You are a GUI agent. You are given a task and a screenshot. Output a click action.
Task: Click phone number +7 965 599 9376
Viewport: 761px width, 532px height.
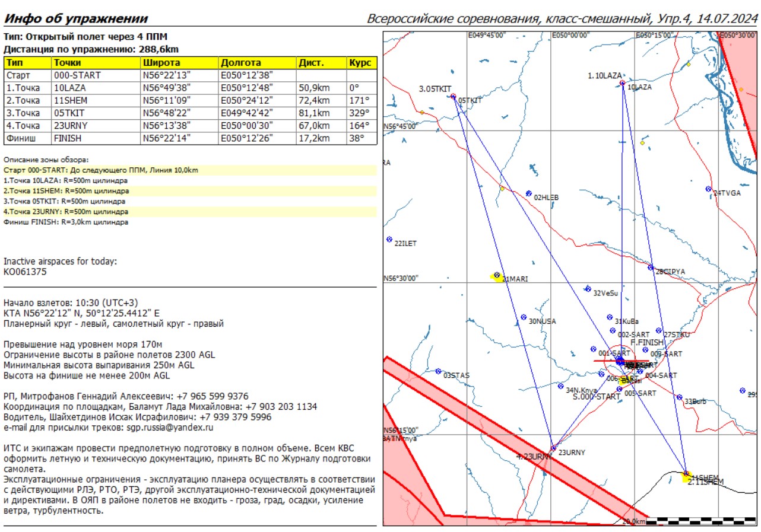210,396
